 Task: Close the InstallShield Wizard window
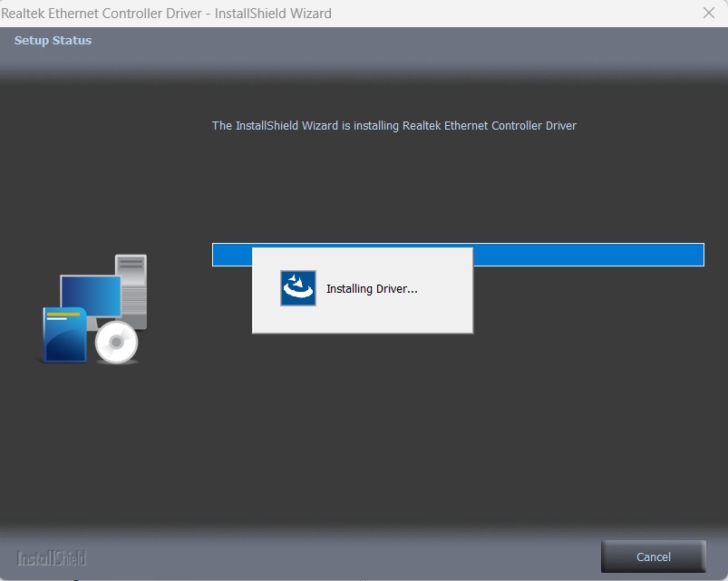tap(708, 13)
